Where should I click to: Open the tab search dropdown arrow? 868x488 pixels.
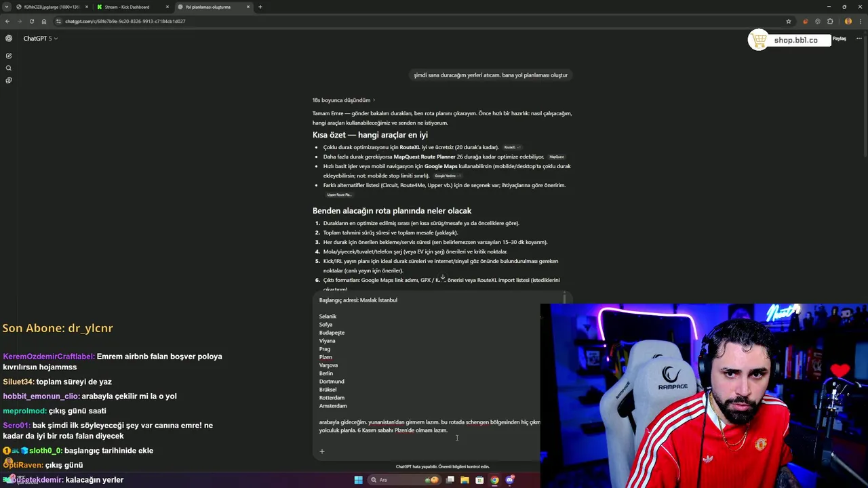coord(7,7)
